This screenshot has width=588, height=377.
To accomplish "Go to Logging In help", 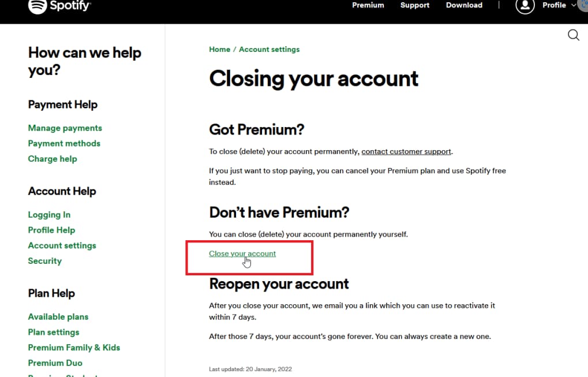I will click(x=49, y=215).
